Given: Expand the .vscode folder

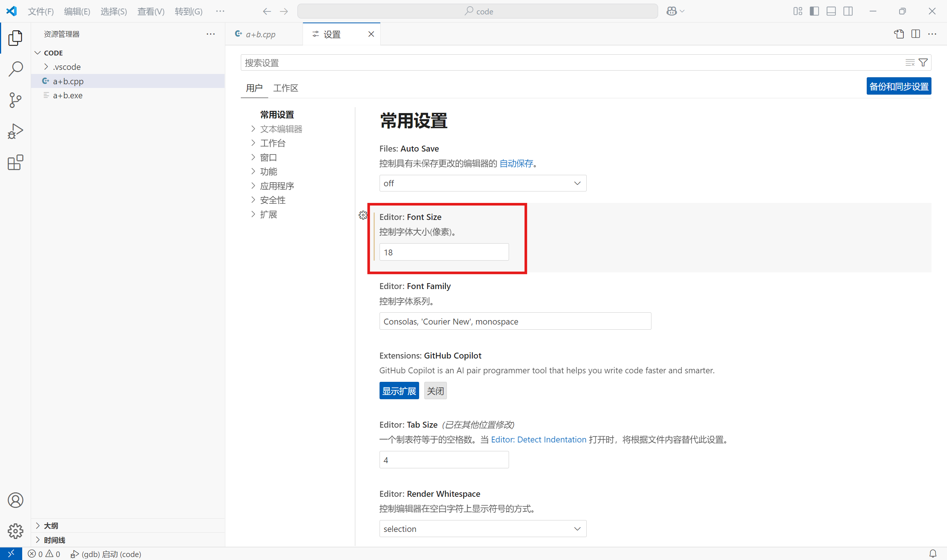Looking at the screenshot, I should (67, 67).
